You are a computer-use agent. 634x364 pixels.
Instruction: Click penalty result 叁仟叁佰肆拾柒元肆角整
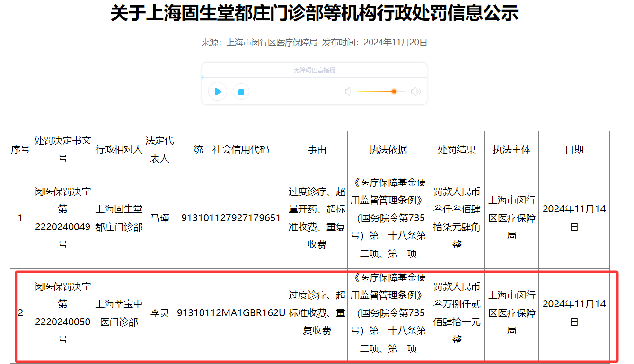pos(457,218)
